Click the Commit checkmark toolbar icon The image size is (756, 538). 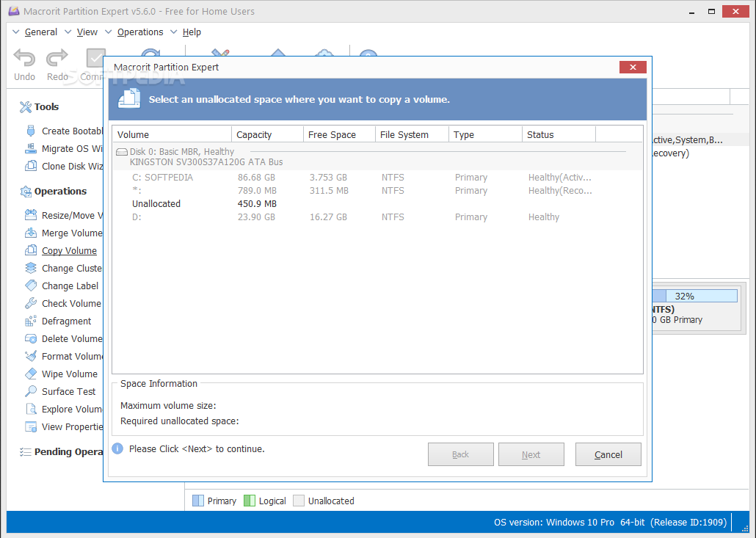pos(95,58)
